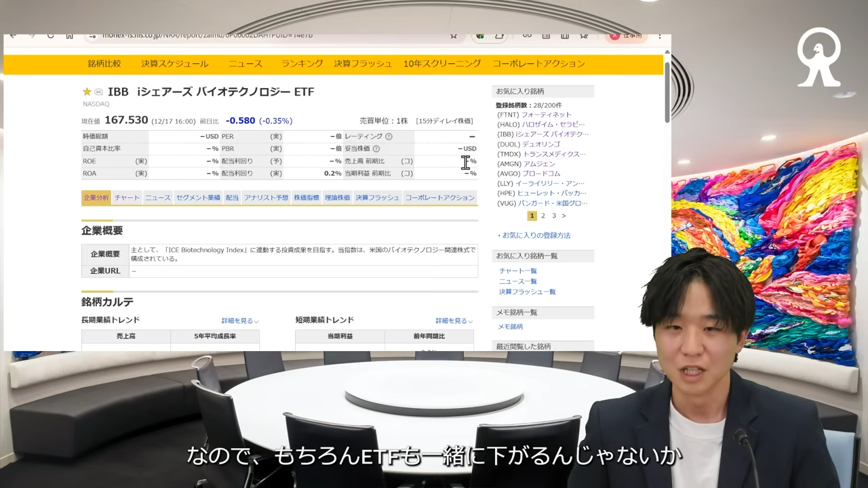Click the help icon beside レーティング
Image resolution: width=868 pixels, height=488 pixels.
pyautogui.click(x=389, y=137)
